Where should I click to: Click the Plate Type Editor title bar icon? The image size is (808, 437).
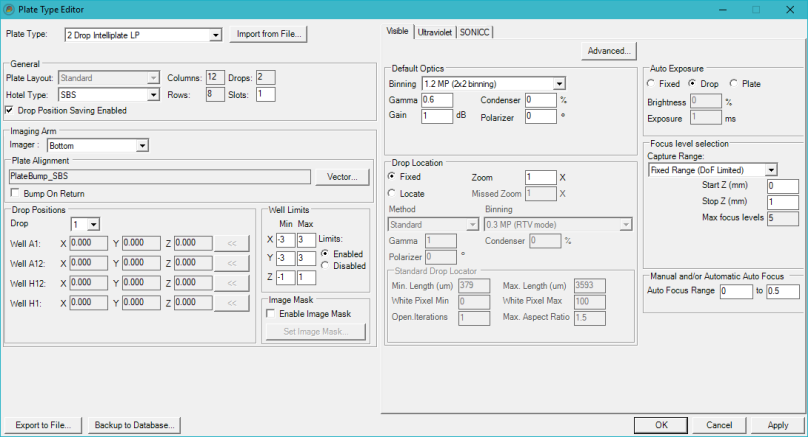(9, 9)
